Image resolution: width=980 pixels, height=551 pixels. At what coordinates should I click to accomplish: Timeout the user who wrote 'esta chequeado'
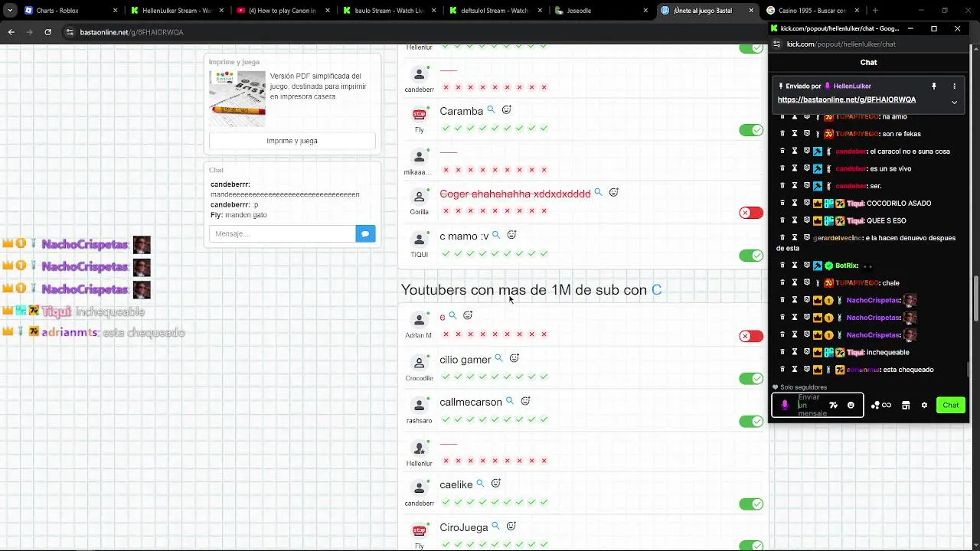coord(795,370)
